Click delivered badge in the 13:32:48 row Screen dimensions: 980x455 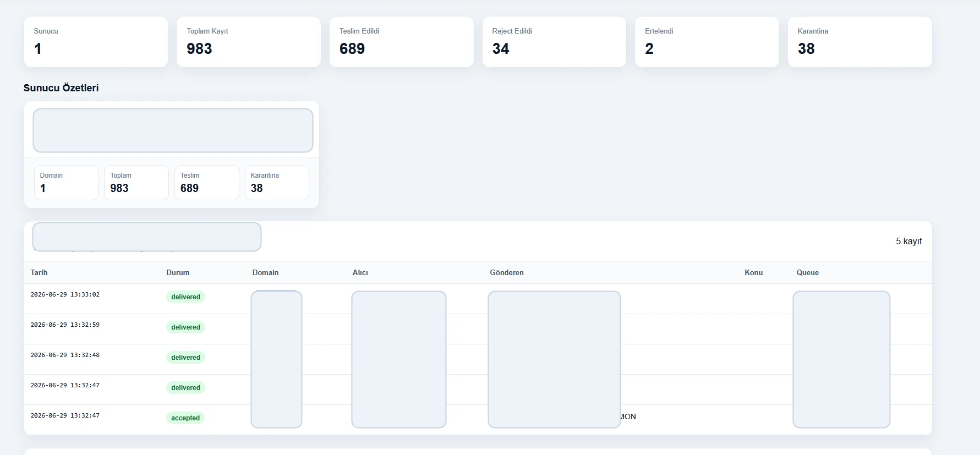185,358
